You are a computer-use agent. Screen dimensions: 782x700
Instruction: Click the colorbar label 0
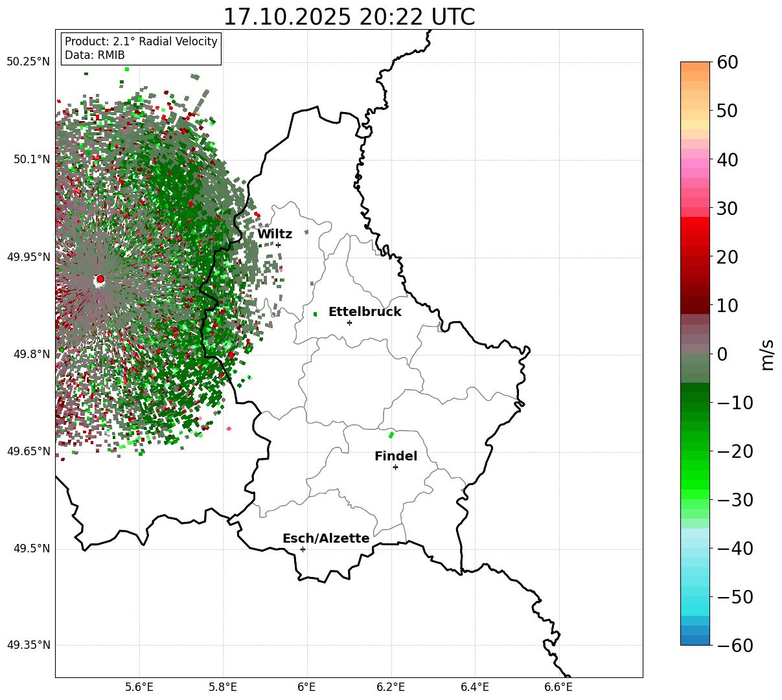pos(722,354)
